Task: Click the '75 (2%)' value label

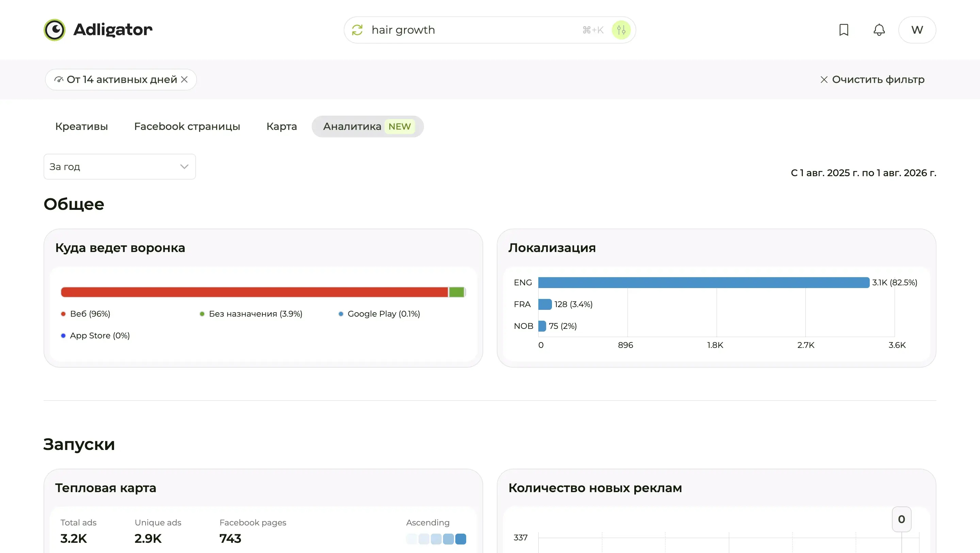Action: (563, 326)
